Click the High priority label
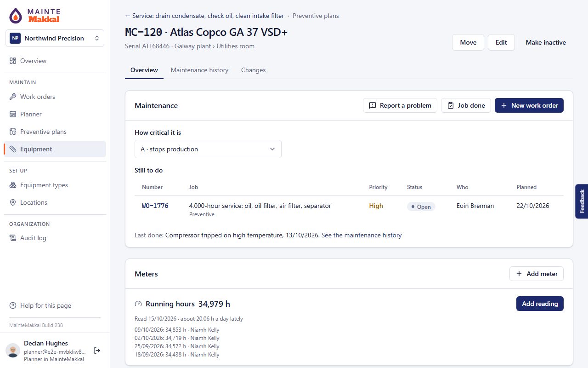 coord(376,206)
